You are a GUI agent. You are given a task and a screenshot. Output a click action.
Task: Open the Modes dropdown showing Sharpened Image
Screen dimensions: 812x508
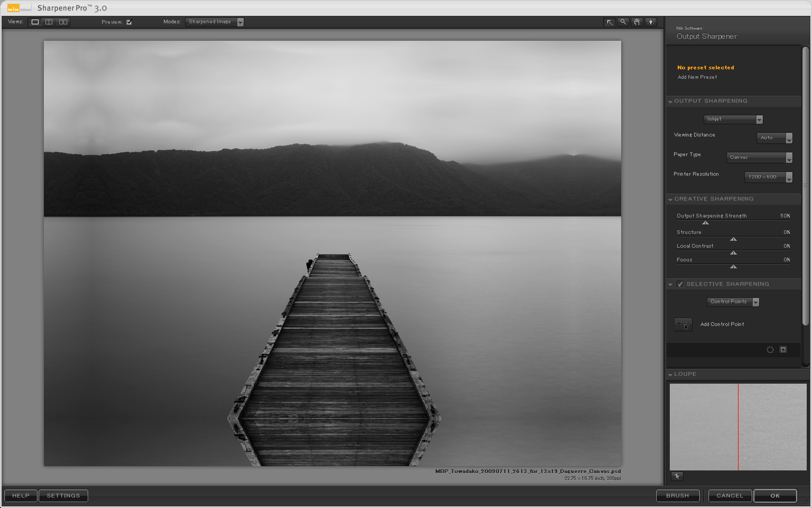tap(214, 22)
